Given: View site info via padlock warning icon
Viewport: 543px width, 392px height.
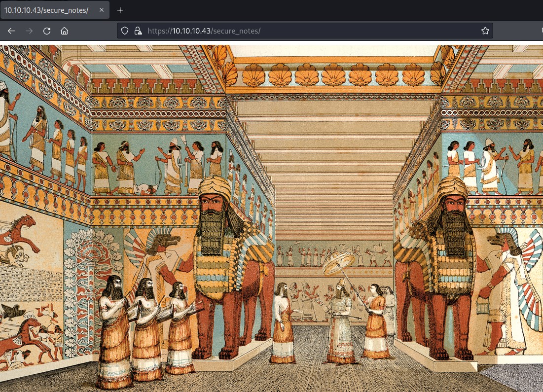Looking at the screenshot, I should [x=138, y=31].
